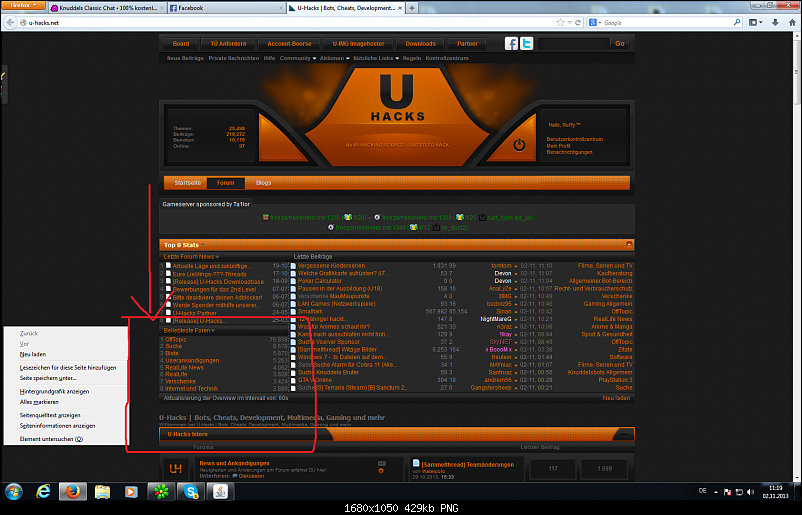Open the Windows Start button
Viewport: 802px width, 515px height.
tap(14, 492)
